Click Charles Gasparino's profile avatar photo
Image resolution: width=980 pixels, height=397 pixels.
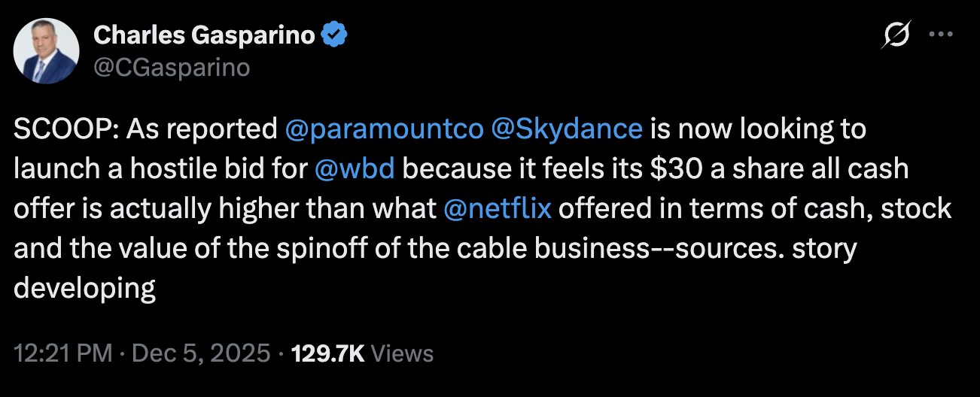46,51
